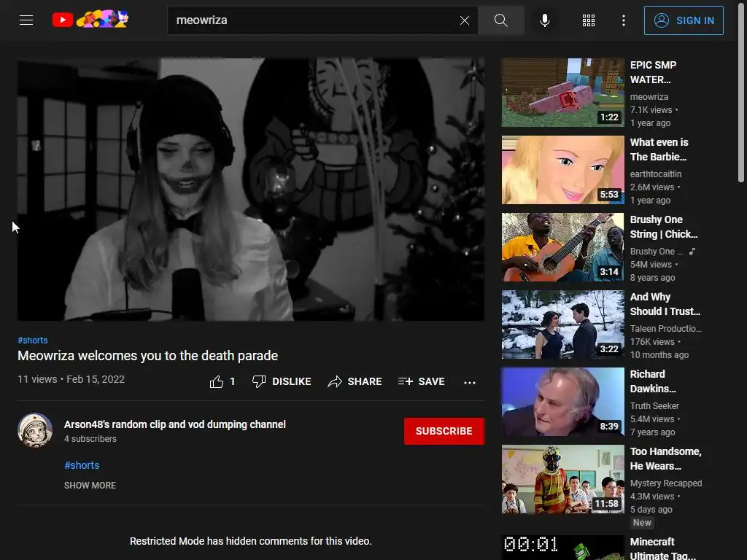747x560 pixels.
Task: Click the like count '1'
Action: pyautogui.click(x=233, y=381)
